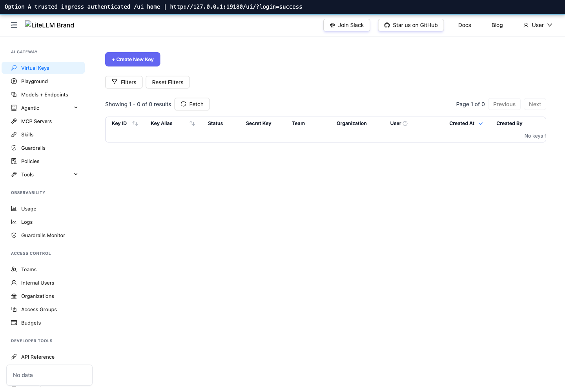Screen dimensions: 565x392
Task: Go to Models + Endpoints
Action: click(43, 94)
